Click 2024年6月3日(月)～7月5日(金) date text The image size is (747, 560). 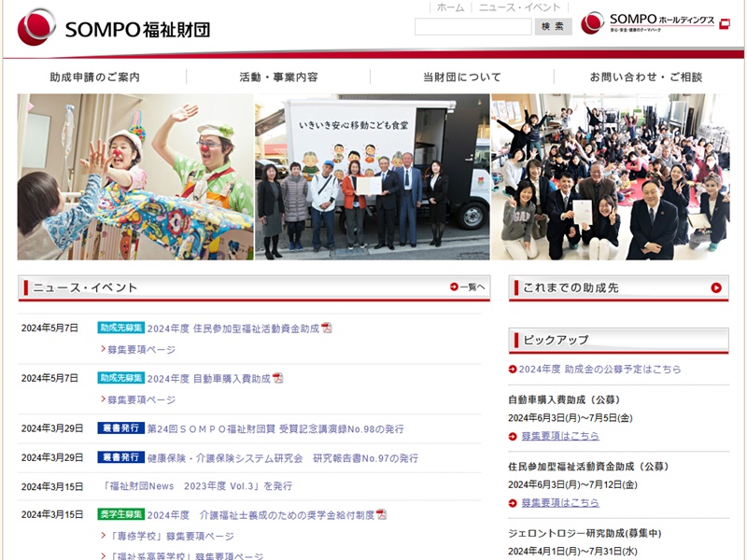click(x=571, y=417)
